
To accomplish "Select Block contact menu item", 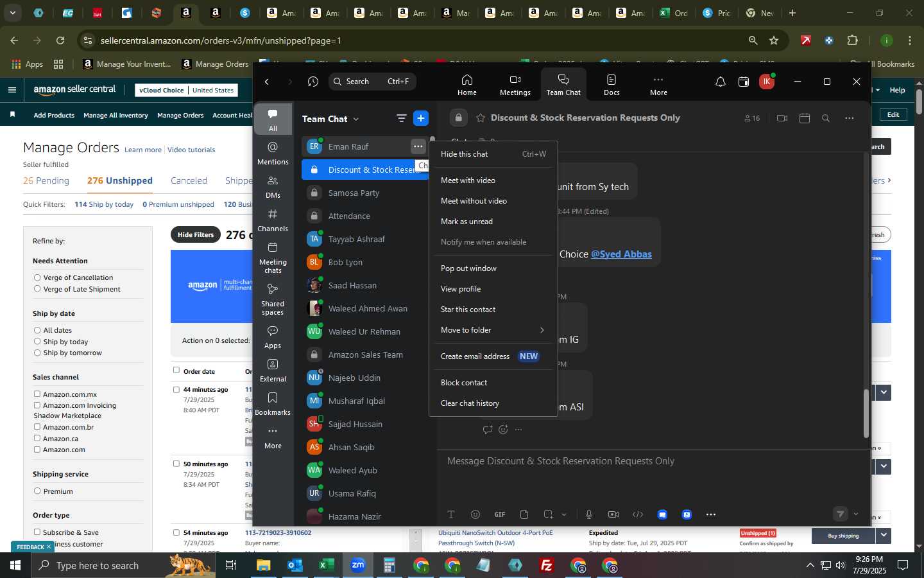I will click(x=492, y=383).
